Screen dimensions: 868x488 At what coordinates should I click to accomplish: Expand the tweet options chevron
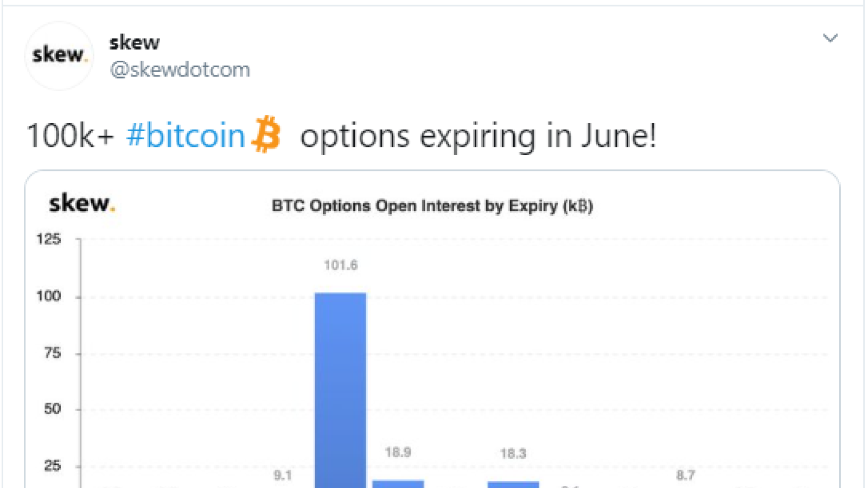pyautogui.click(x=830, y=38)
